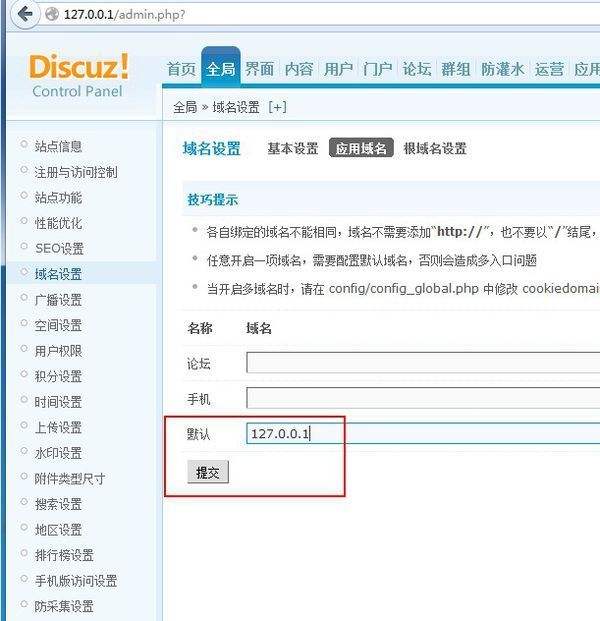Open the 运营 top navigation tab

[x=549, y=69]
